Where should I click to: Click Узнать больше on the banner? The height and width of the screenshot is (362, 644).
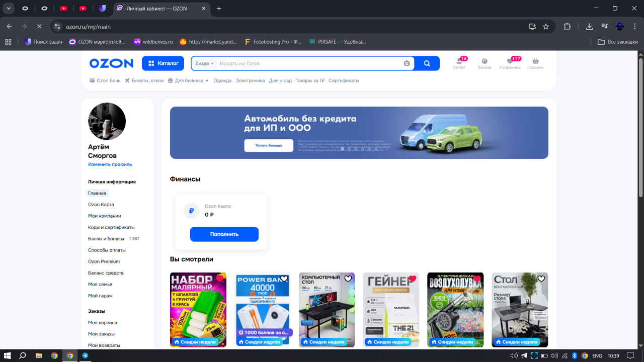click(x=269, y=145)
